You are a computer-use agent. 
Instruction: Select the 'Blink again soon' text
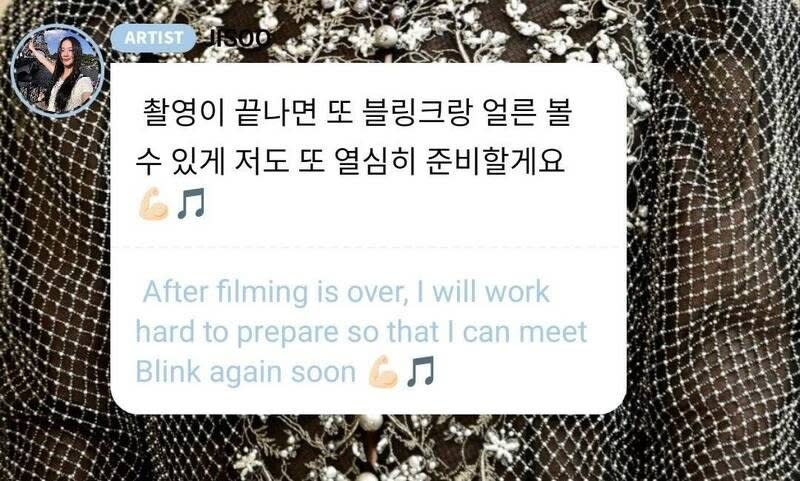[x=245, y=372]
